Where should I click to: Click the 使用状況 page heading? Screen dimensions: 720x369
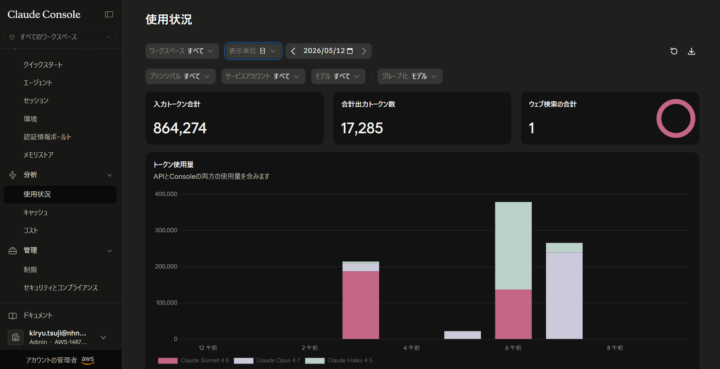pyautogui.click(x=169, y=20)
